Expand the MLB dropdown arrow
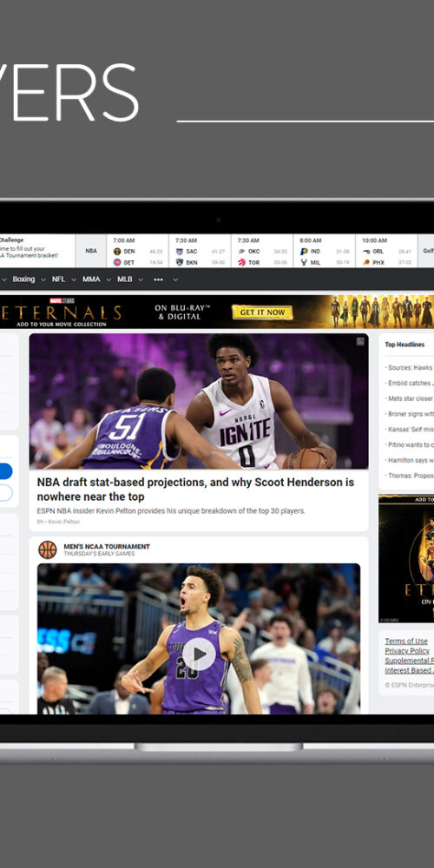Viewport: 434px width, 868px height. (x=141, y=280)
